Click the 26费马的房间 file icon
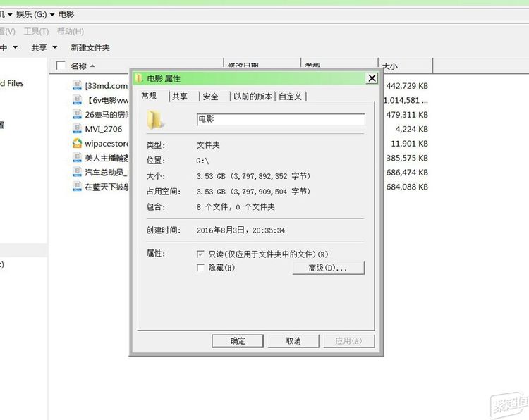529x420 pixels. (77, 114)
